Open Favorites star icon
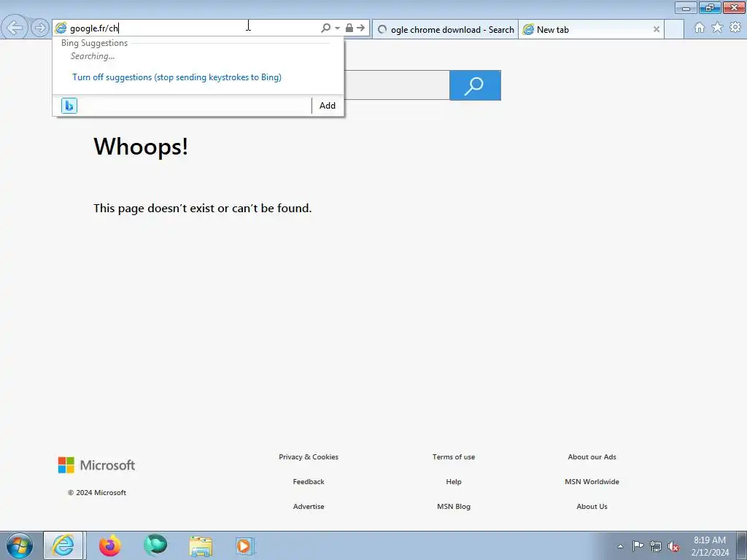This screenshot has width=747, height=560. (718, 28)
